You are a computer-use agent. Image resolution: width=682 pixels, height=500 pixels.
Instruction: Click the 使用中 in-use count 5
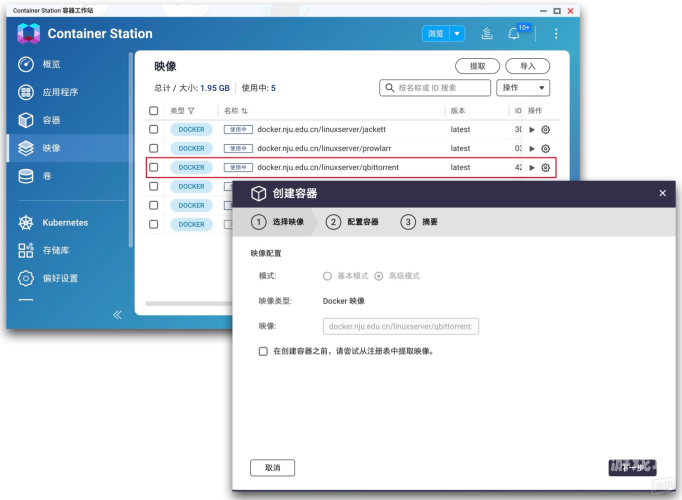[273, 88]
